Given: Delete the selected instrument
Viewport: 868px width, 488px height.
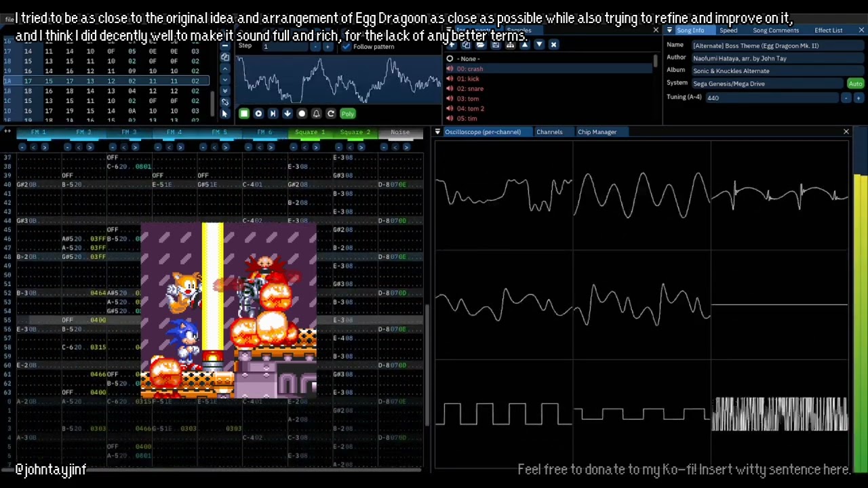Looking at the screenshot, I should 553,44.
